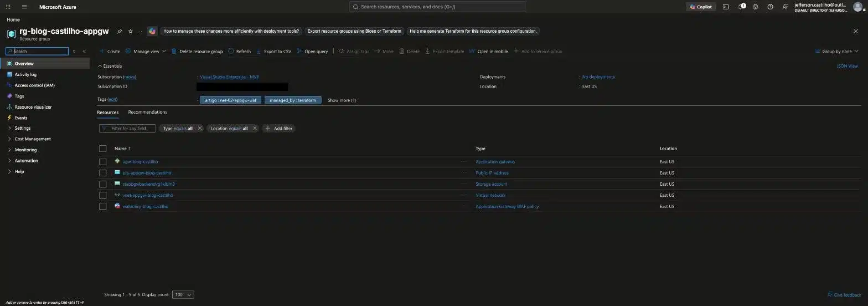This screenshot has width=868, height=306.
Task: Click the Refresh toolbar button
Action: (x=239, y=51)
